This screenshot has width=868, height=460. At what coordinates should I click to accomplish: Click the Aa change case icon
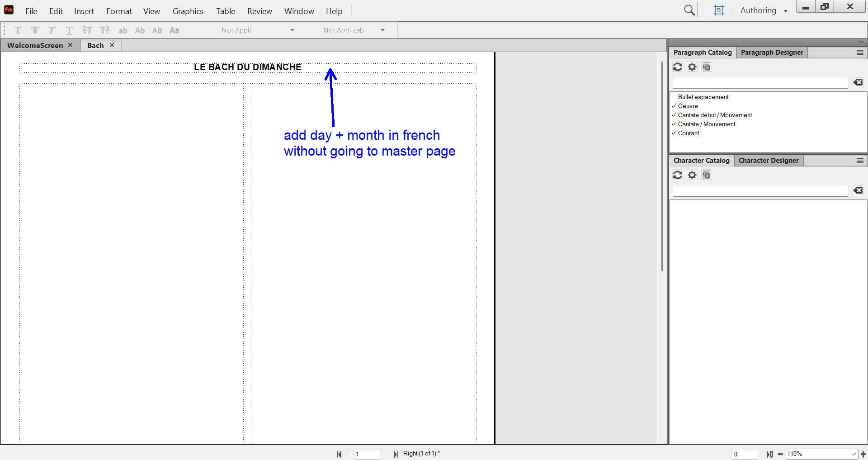pos(174,30)
